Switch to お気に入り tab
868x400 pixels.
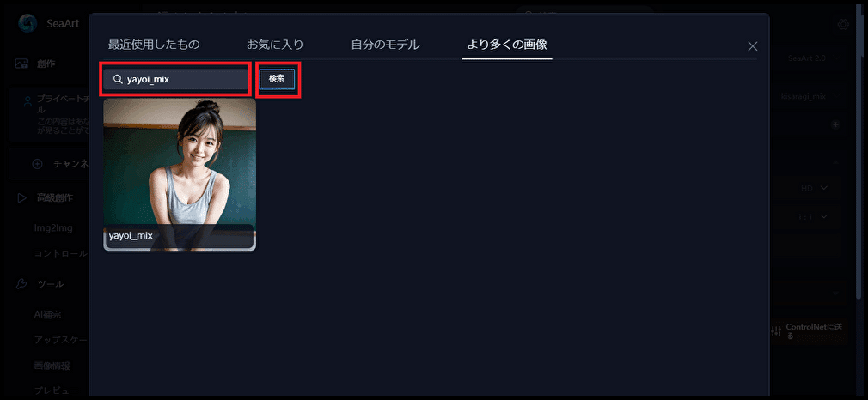[275, 45]
